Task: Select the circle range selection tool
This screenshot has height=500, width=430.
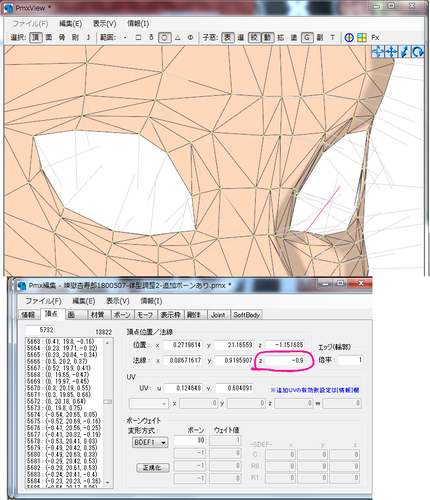Action: [x=164, y=37]
